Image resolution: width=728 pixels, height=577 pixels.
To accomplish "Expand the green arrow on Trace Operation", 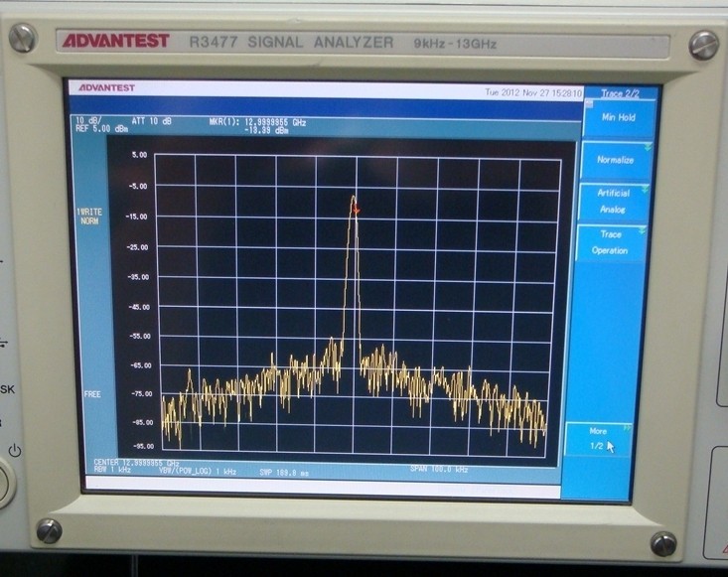I will pos(642,230).
